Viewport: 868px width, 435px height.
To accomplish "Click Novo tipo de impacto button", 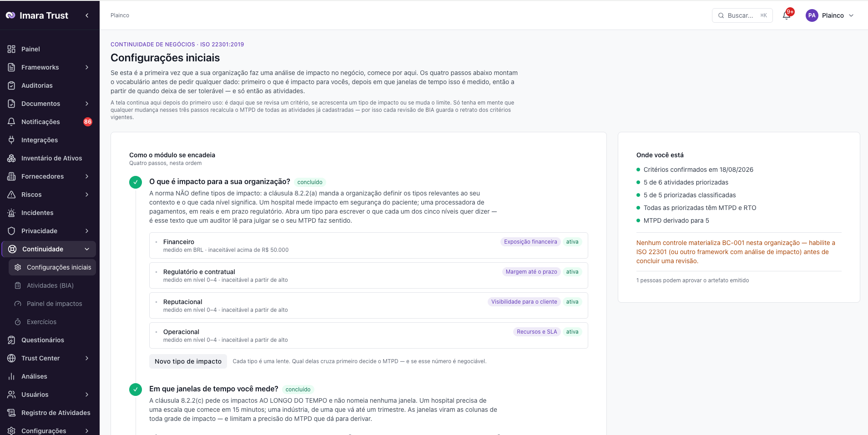I will (188, 361).
